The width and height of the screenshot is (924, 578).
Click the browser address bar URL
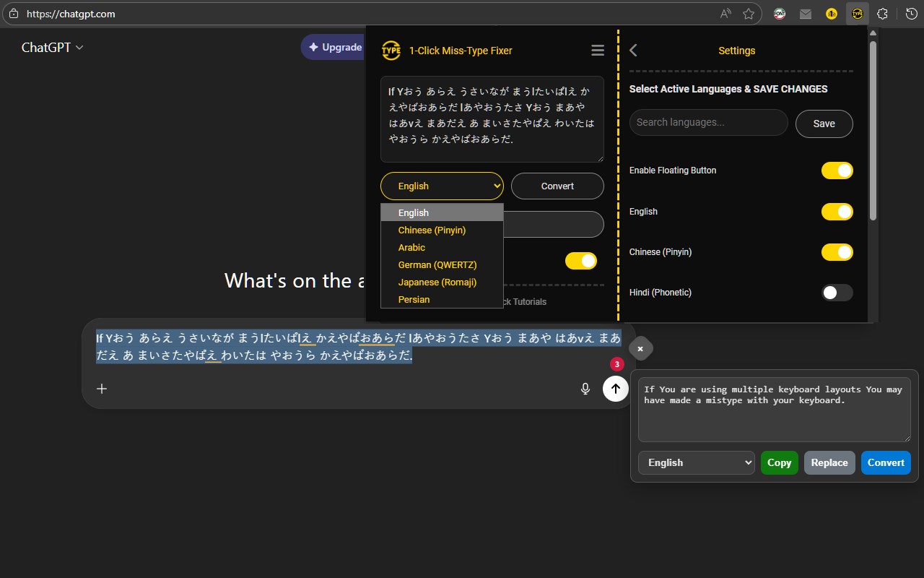pyautogui.click(x=71, y=14)
